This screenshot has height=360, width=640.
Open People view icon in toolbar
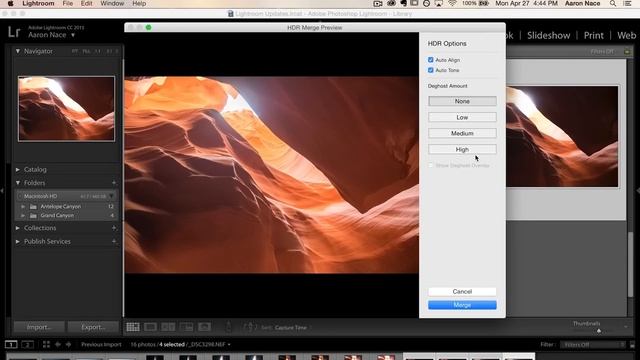coord(204,327)
